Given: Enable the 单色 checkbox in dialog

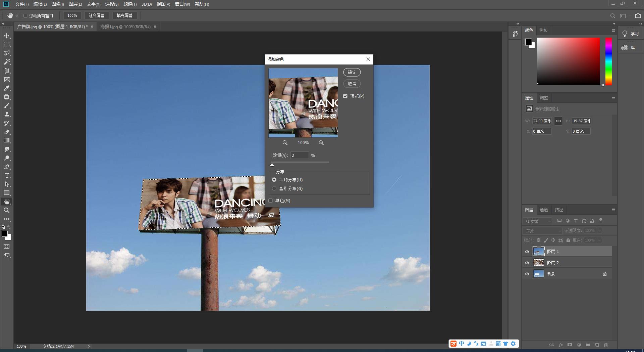Looking at the screenshot, I should [270, 201].
